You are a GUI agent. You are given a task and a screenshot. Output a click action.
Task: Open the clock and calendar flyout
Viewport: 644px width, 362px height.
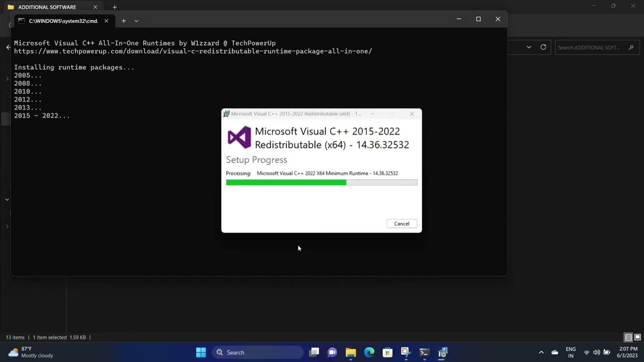coord(628,352)
